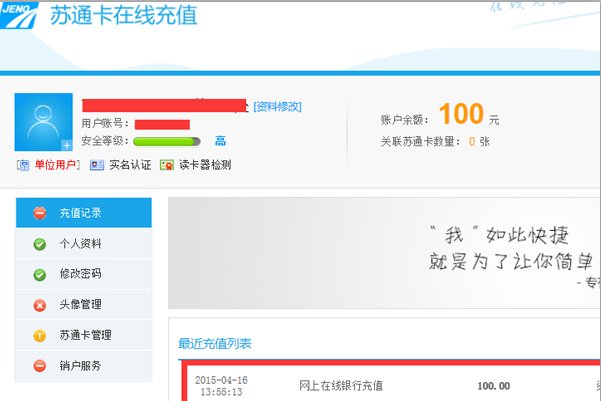The width and height of the screenshot is (601, 401).
Task: Click the 2015-04-16 13:55:13 date cell
Action: click(221, 386)
